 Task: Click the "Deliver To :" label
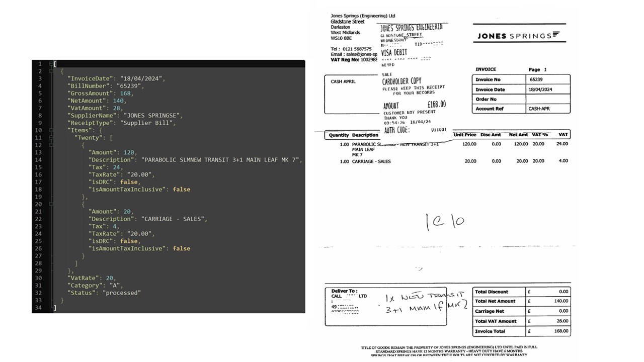click(x=345, y=291)
